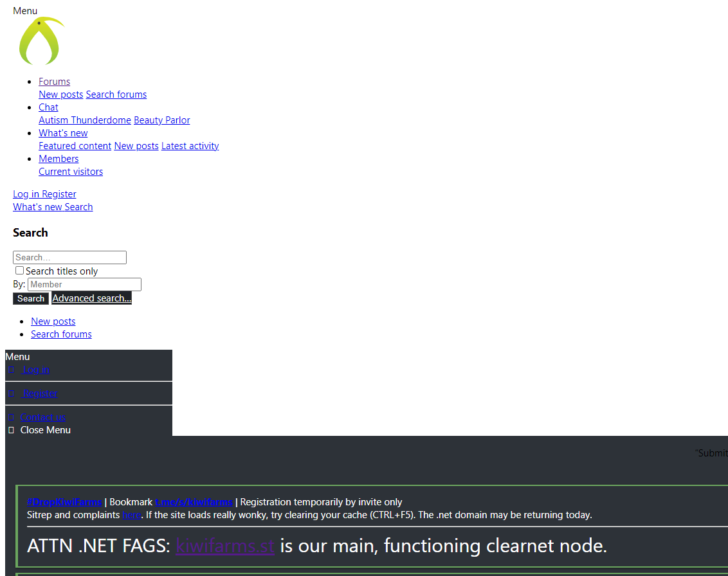Click the Search link beside What's new
This screenshot has width=728, height=576.
(78, 208)
